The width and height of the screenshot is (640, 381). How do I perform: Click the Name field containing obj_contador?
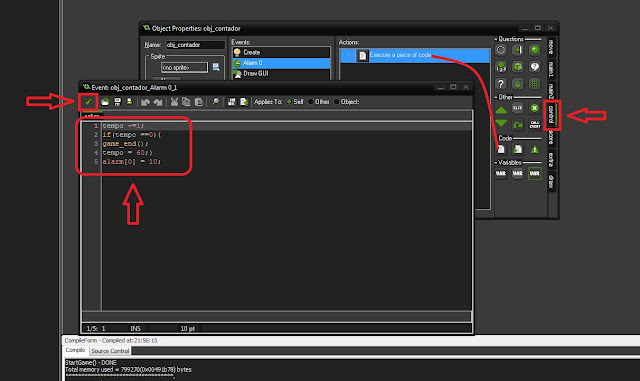point(195,45)
